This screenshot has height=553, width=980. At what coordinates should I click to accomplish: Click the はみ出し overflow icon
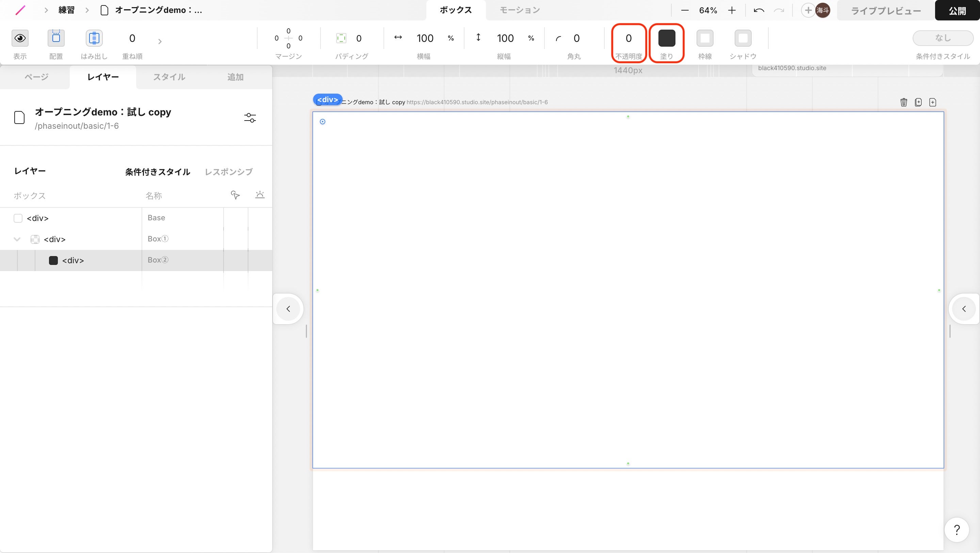click(94, 38)
